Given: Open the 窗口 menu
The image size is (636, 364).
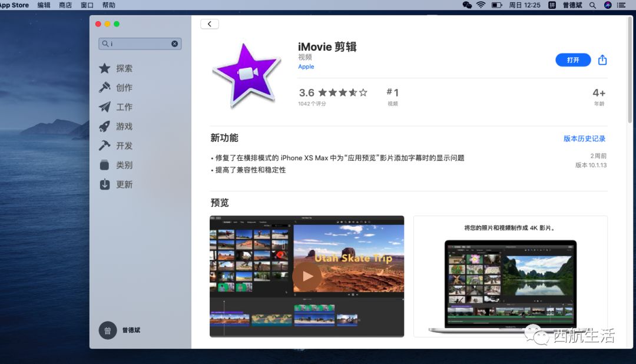Looking at the screenshot, I should point(87,5).
